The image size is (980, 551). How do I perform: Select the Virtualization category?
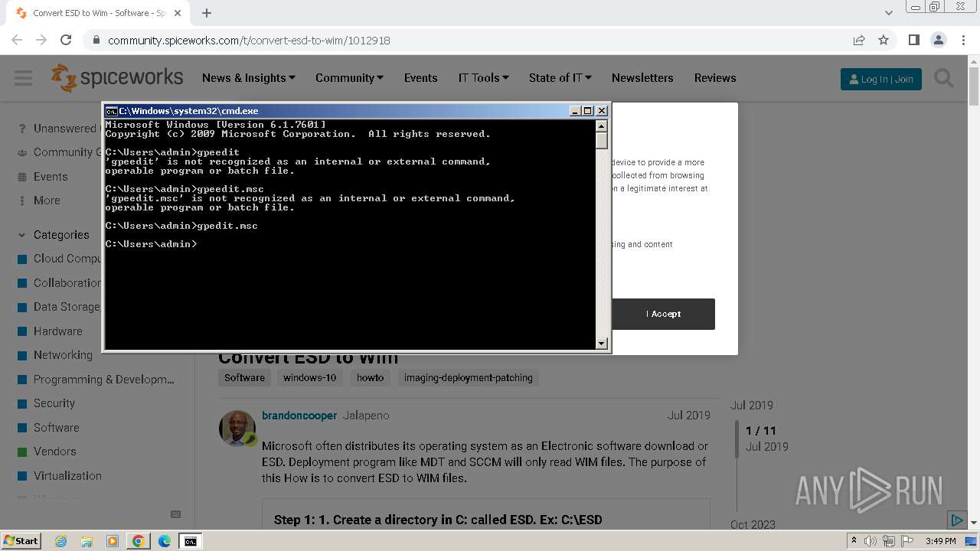pos(67,476)
